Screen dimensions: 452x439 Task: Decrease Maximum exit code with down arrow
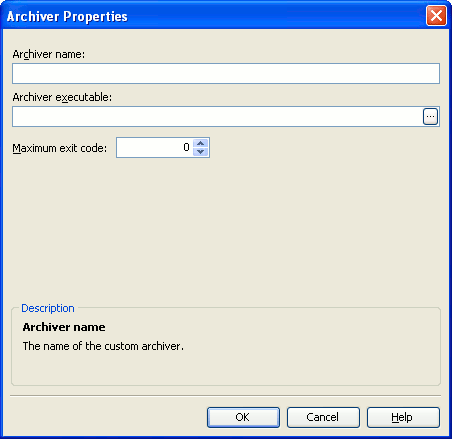pos(201,152)
